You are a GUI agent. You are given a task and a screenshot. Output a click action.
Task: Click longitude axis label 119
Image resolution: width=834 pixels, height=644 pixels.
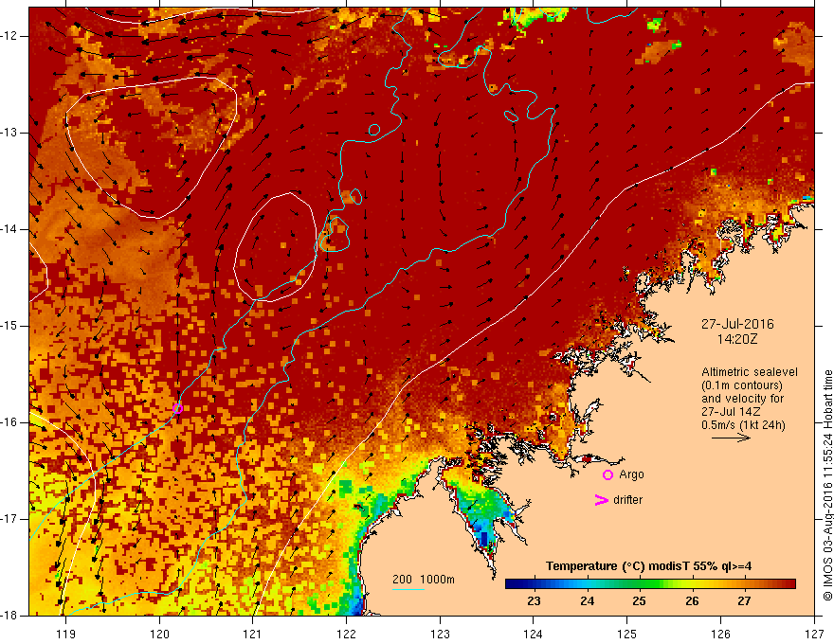(x=66, y=634)
